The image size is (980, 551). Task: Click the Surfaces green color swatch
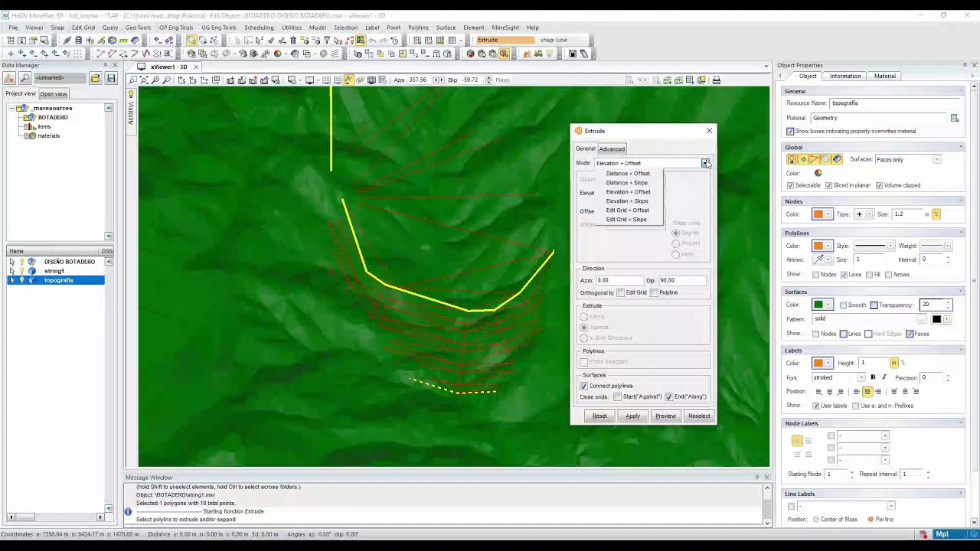818,305
